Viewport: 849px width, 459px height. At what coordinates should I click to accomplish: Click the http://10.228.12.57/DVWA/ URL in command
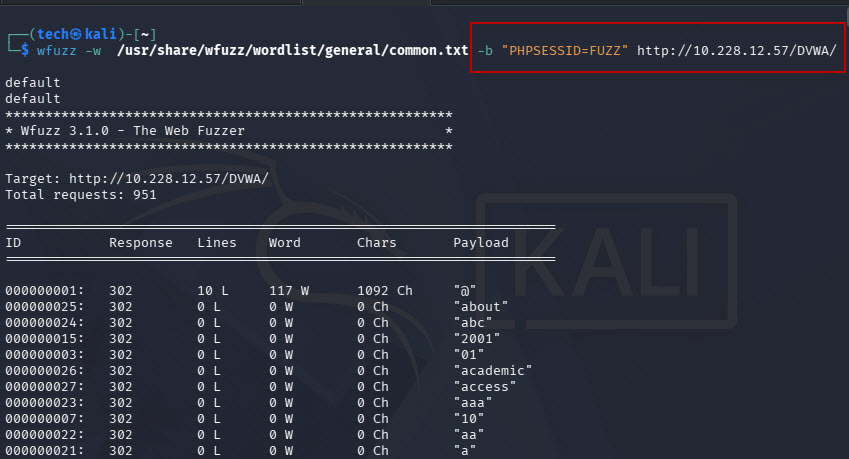[x=736, y=51]
